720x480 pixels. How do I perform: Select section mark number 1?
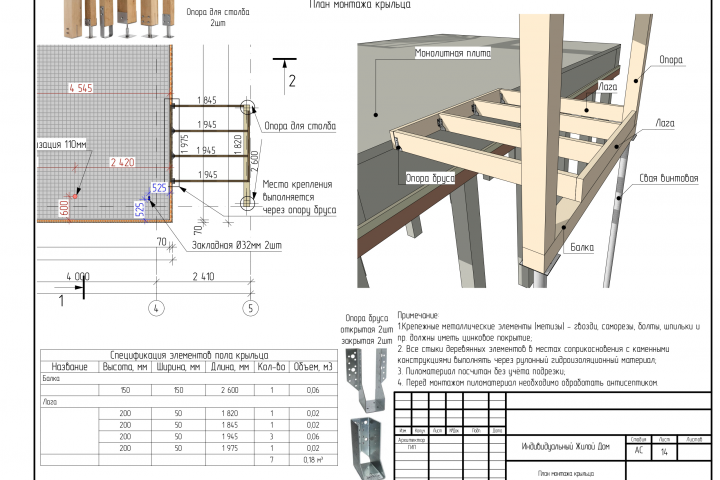coord(61,301)
